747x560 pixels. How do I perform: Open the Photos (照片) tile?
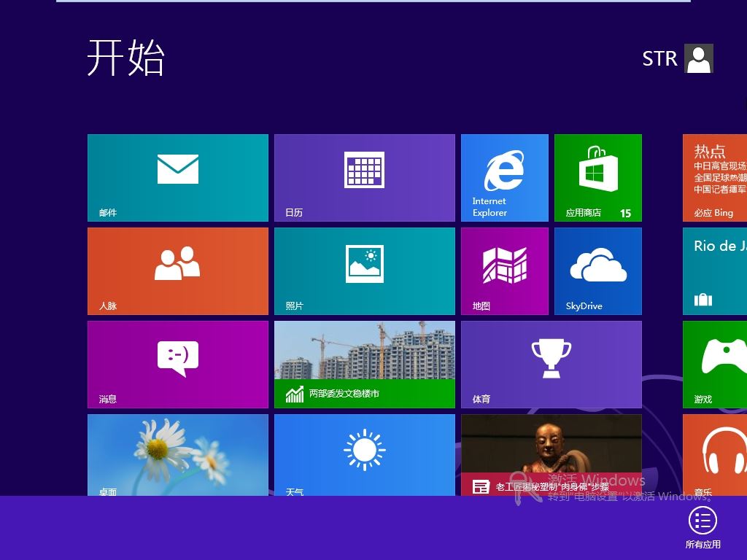pyautogui.click(x=365, y=271)
